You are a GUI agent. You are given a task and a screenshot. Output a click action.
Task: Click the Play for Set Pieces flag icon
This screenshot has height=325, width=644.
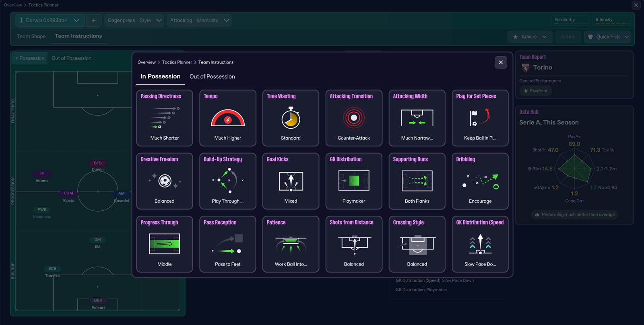[480, 118]
